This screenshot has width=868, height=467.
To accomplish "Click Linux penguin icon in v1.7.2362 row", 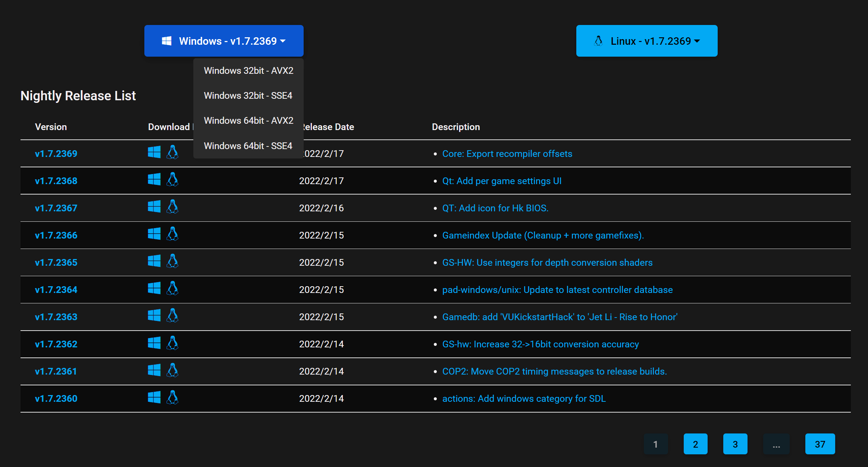I will (172, 343).
